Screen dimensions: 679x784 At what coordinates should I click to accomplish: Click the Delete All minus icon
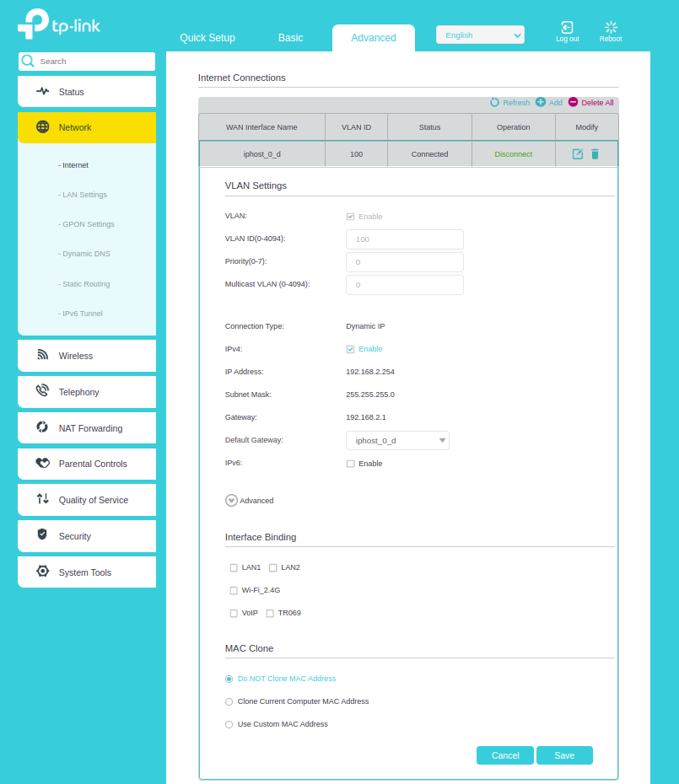click(x=574, y=102)
